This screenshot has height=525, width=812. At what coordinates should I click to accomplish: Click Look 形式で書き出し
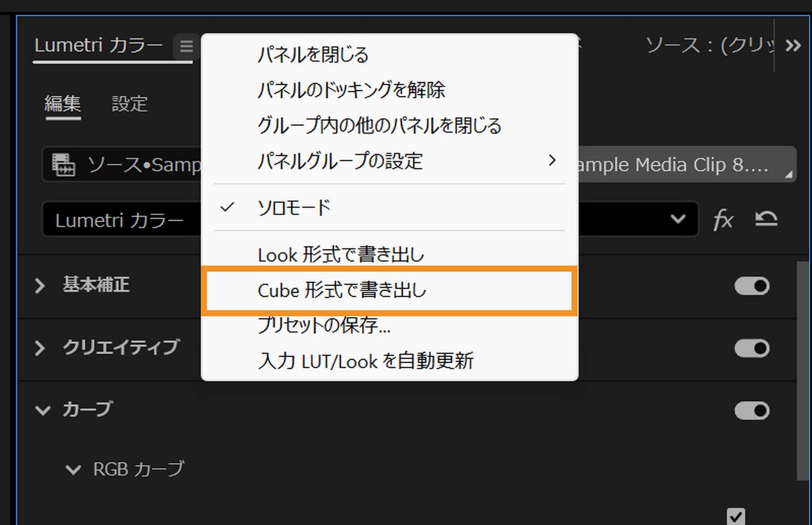tap(341, 254)
